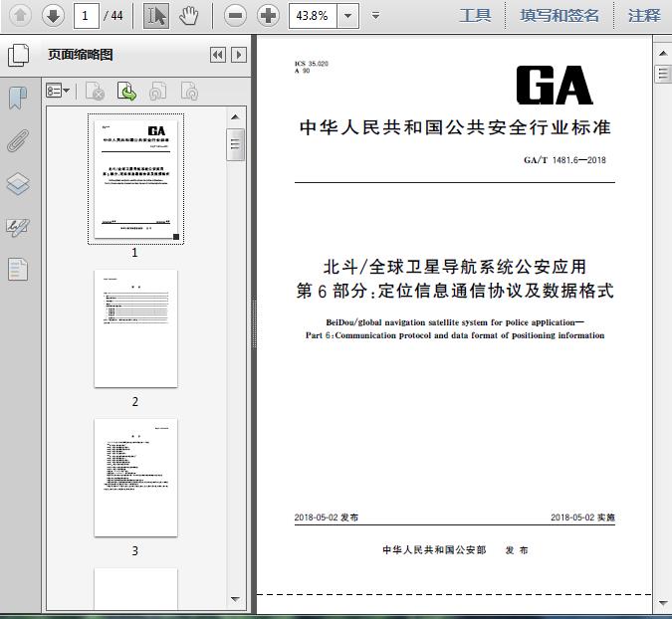This screenshot has height=619, width=672.
Task: Collapse the thumbnails navigation pane
Action: [x=218, y=55]
